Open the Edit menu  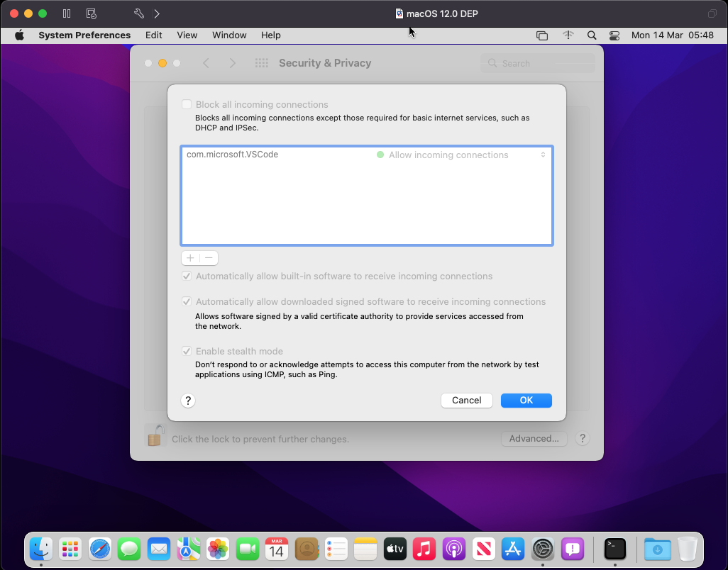click(153, 35)
